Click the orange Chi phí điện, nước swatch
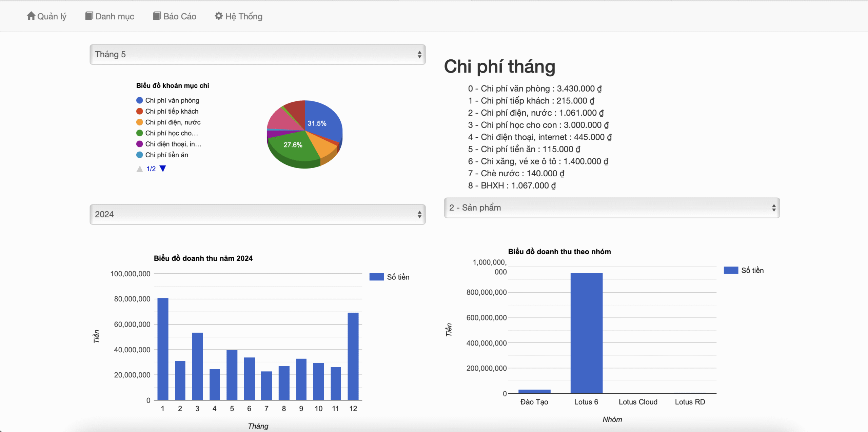Screen dimensions: 868x432 pyautogui.click(x=139, y=122)
